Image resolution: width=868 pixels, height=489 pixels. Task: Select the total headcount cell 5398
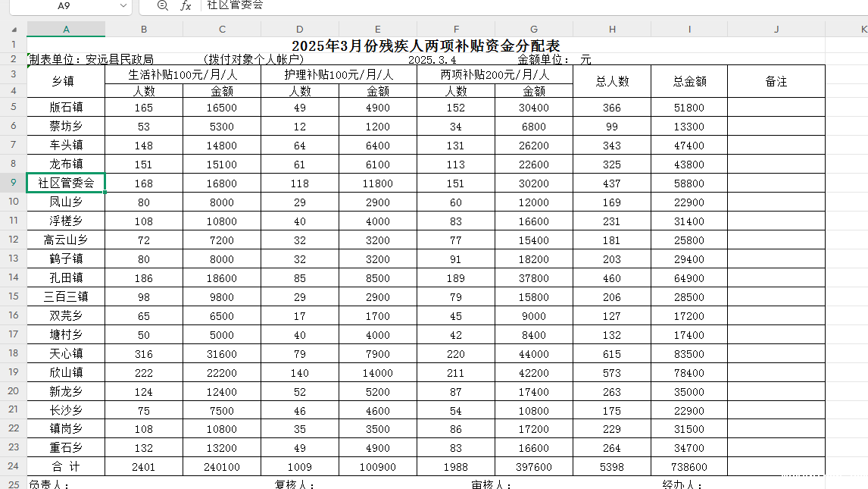point(611,467)
